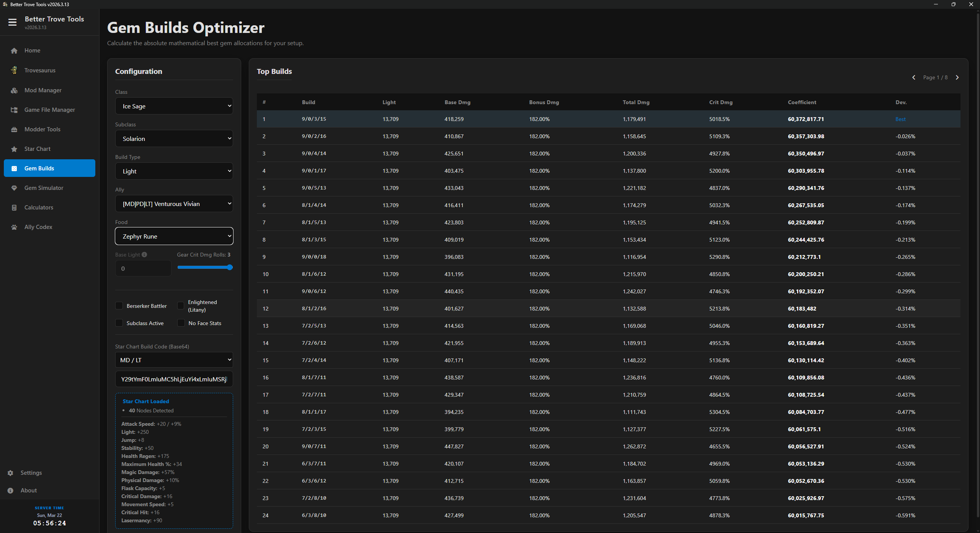Open the Mod Manager menu item

click(x=43, y=90)
